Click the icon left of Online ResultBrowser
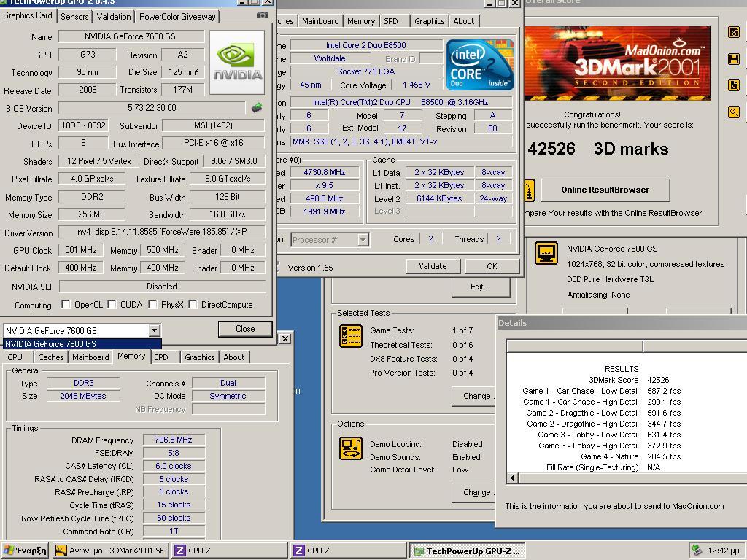The height and width of the screenshot is (560, 747). pyautogui.click(x=530, y=190)
